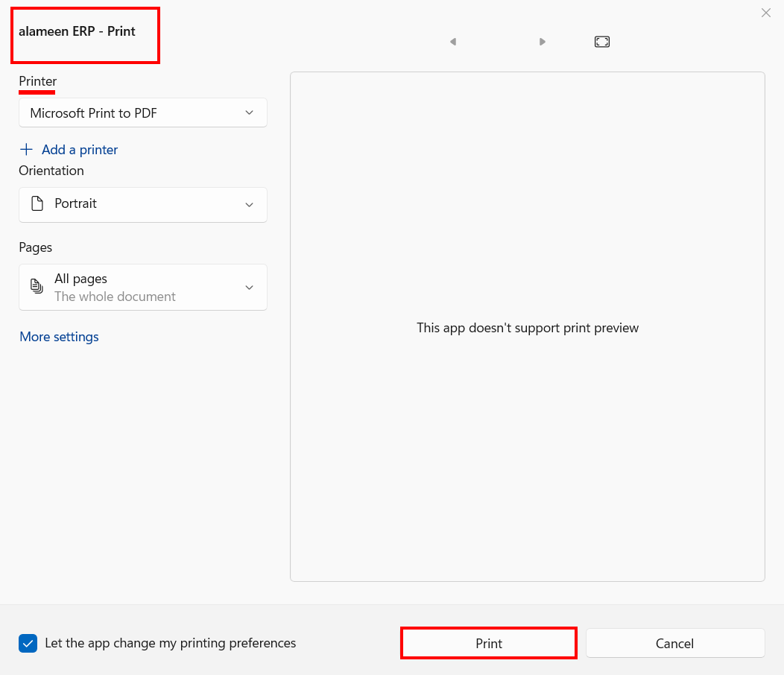Click the print preview message area
784x675 pixels.
click(x=527, y=328)
